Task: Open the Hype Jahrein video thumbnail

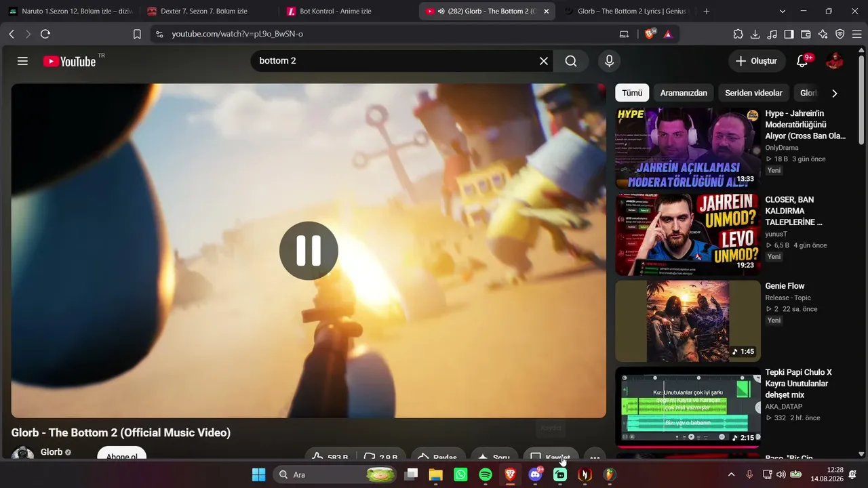Action: (x=688, y=148)
